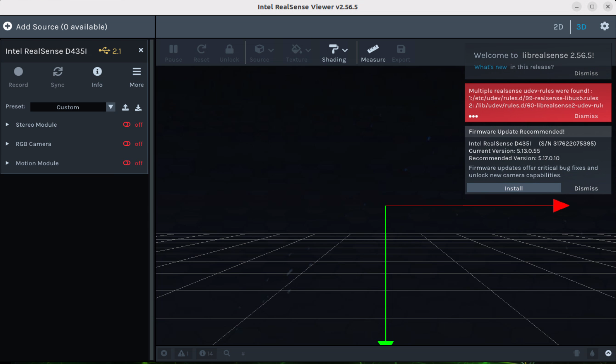Open the Preset Custom dropdown

tap(72, 107)
